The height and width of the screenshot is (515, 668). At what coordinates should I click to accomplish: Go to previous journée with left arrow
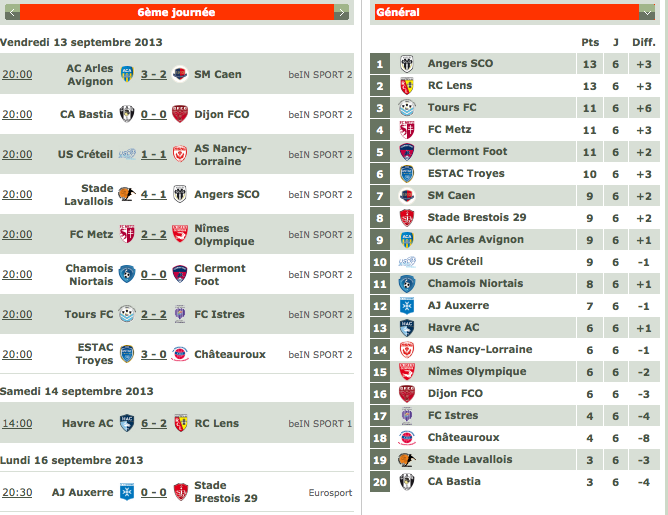click(12, 12)
